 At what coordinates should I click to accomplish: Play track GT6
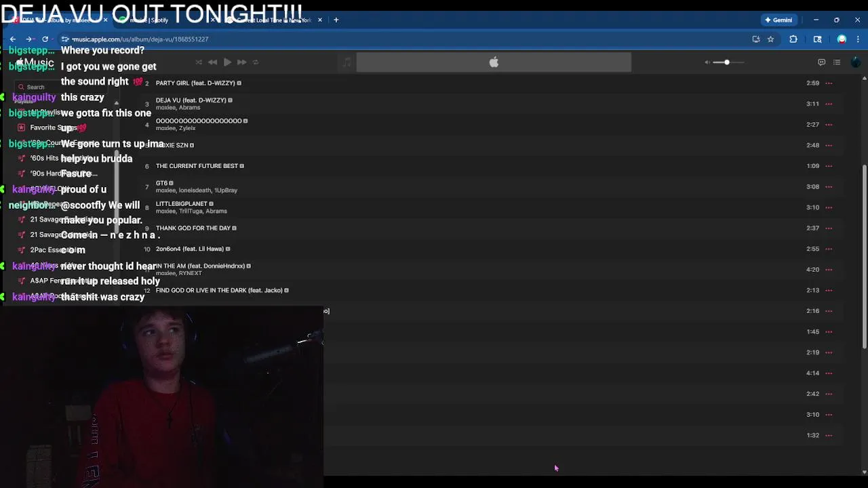[x=161, y=183]
